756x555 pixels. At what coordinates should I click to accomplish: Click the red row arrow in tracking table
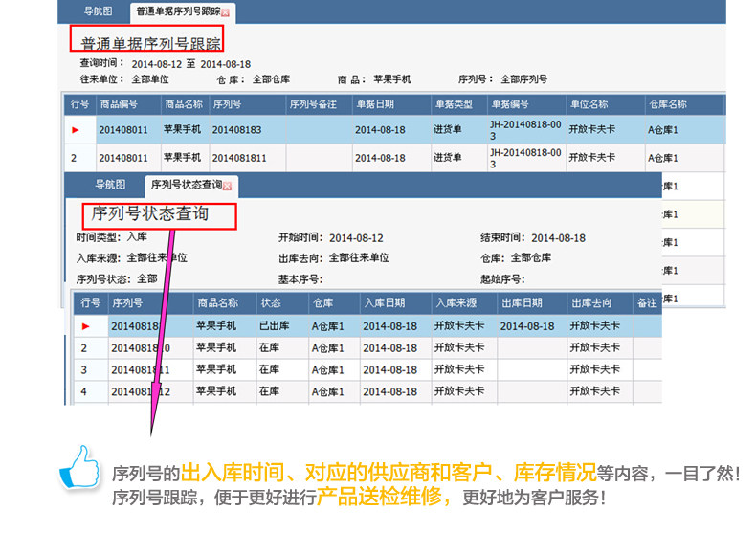tap(76, 130)
